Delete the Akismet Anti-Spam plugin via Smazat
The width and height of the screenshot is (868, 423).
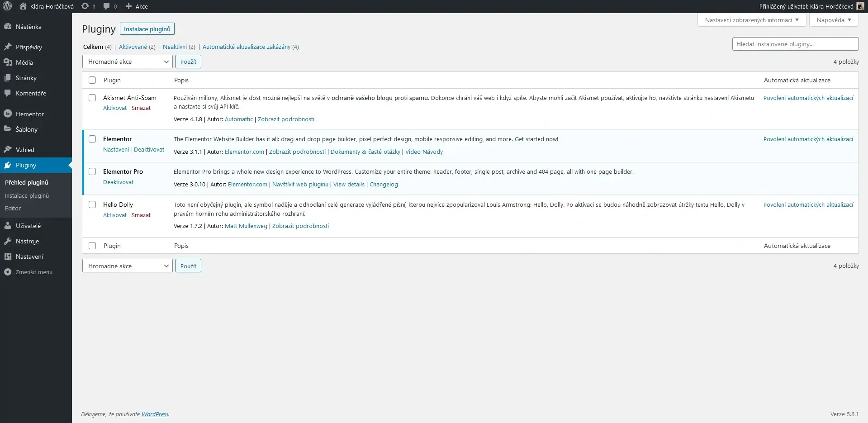click(141, 108)
